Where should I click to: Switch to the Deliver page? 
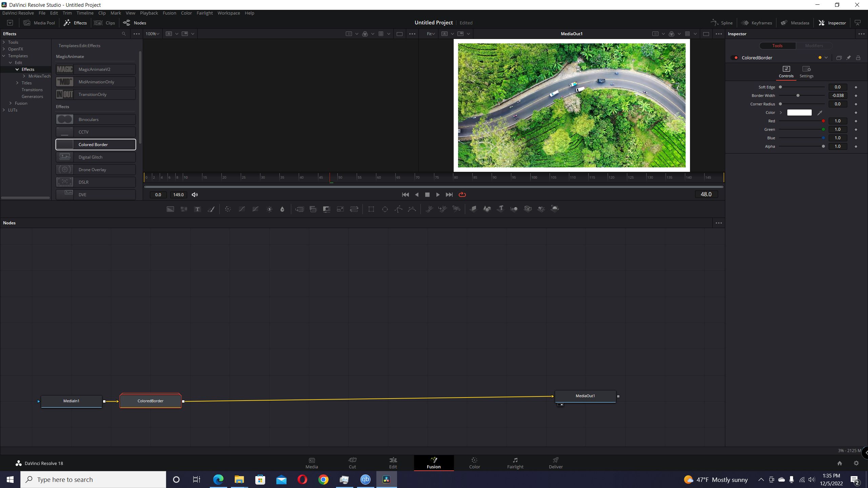click(556, 463)
